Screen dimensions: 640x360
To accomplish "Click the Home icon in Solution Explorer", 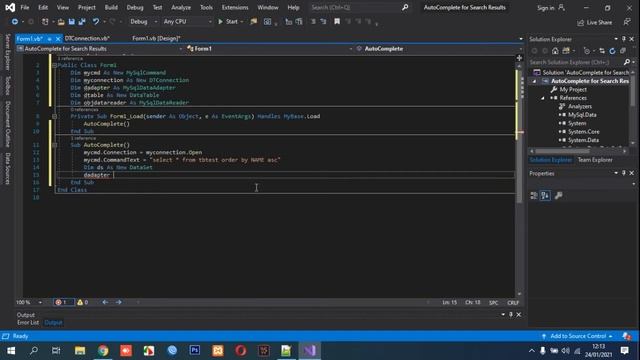I will click(555, 51).
